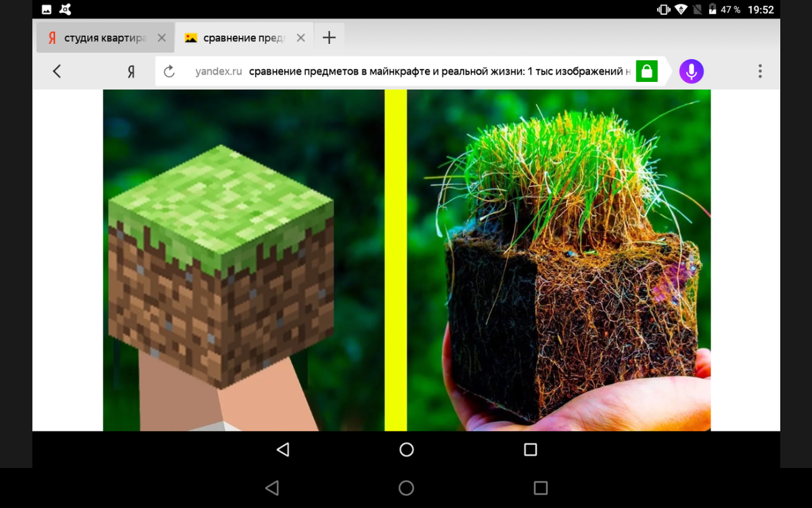Tap the Wi-Fi status icon

pos(681,9)
